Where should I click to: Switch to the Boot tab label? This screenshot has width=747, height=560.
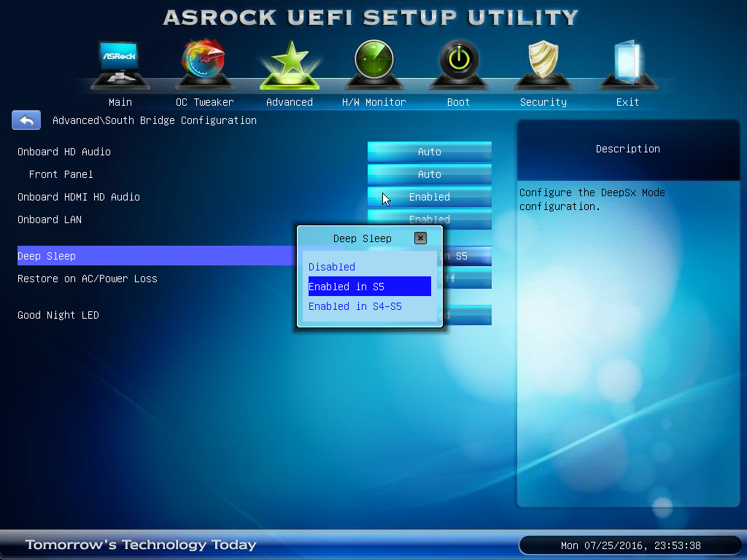pos(458,102)
